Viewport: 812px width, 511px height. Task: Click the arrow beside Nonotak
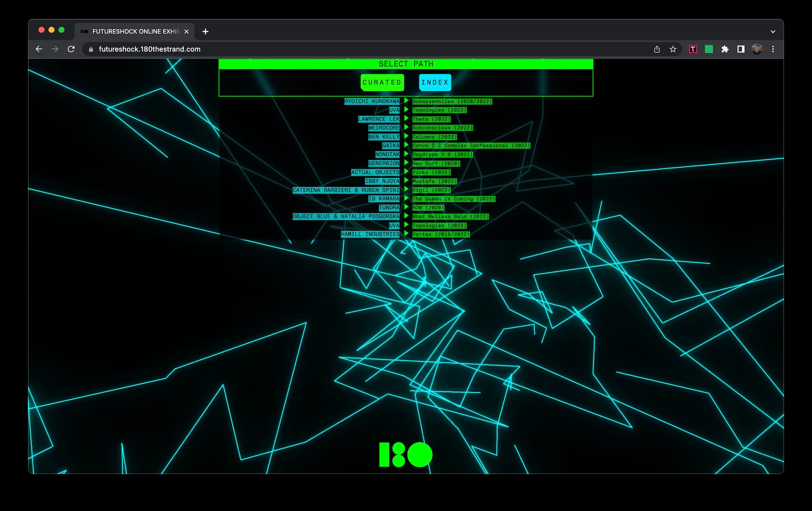[406, 154]
